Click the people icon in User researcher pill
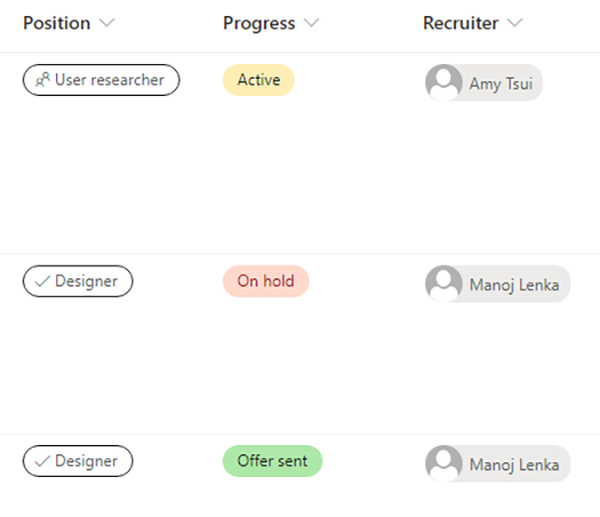This screenshot has width=600, height=517. point(42,80)
